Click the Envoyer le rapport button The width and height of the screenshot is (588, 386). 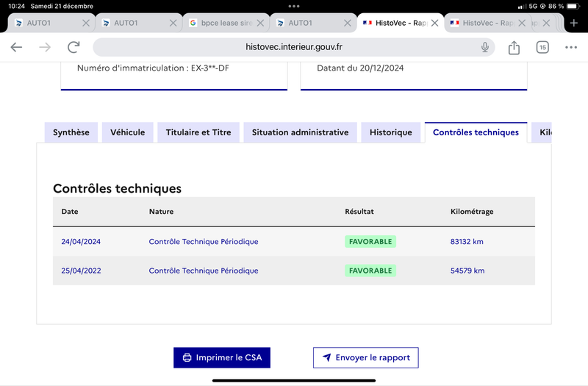[x=365, y=357]
